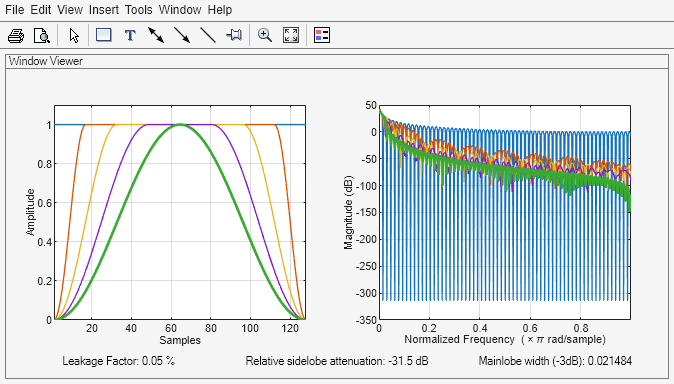Select the Insert Line tool
This screenshot has height=384, width=674.
pos(208,35)
